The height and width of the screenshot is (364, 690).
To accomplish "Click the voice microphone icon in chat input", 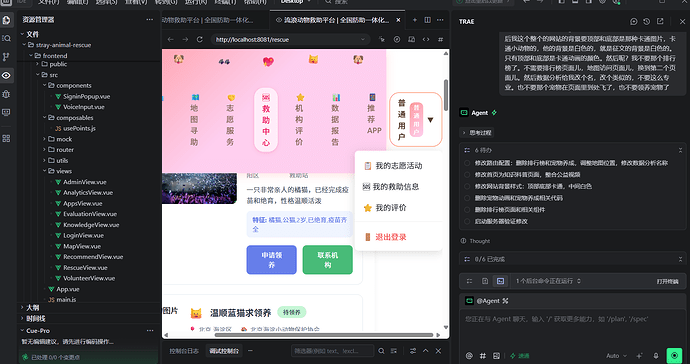I will pos(656,355).
